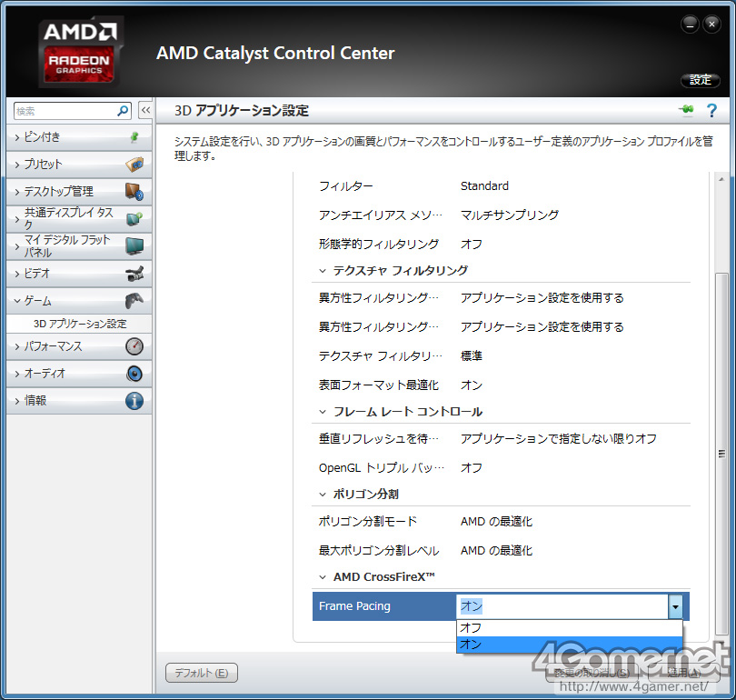
Task: Click the AMD Radeon Graphics logo
Action: 80,53
